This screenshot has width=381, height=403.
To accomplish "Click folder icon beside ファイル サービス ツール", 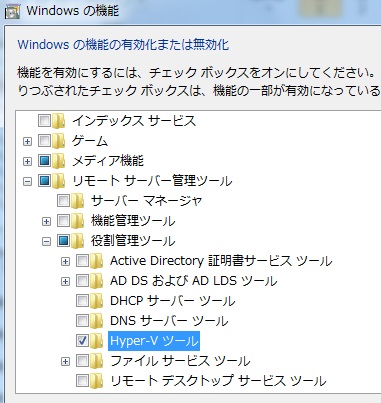I will 97,361.
